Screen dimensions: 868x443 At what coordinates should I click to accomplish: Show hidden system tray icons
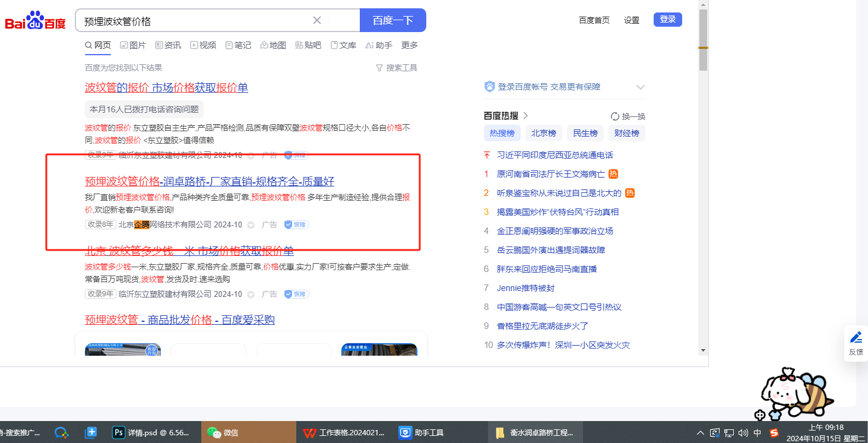(701, 433)
